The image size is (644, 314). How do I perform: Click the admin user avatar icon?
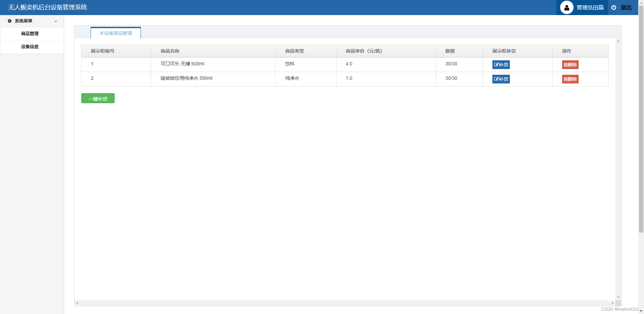(x=567, y=7)
